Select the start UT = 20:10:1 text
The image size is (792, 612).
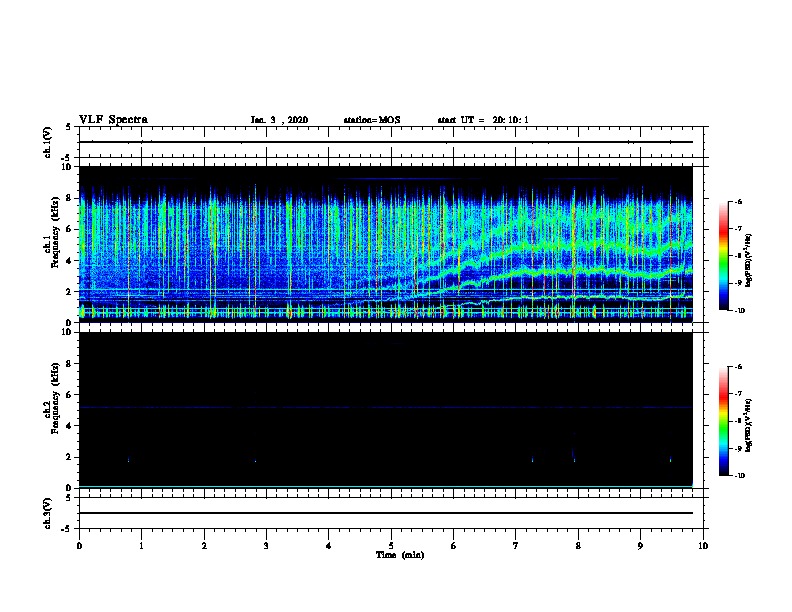click(483, 120)
